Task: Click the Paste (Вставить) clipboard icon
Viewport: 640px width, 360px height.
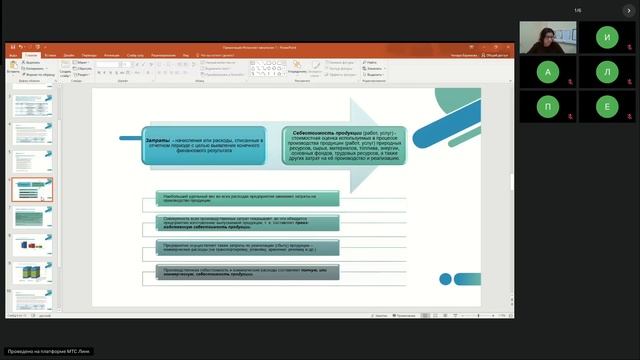Action: pos(13,65)
